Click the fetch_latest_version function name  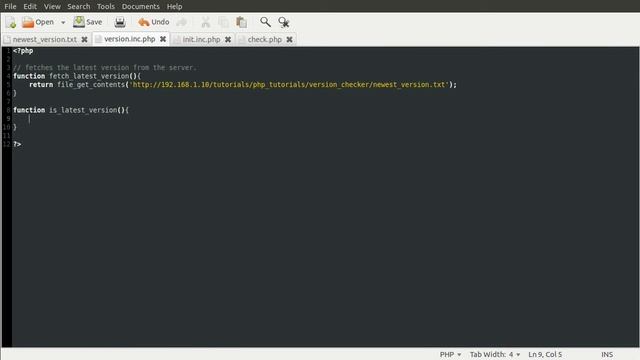89,76
